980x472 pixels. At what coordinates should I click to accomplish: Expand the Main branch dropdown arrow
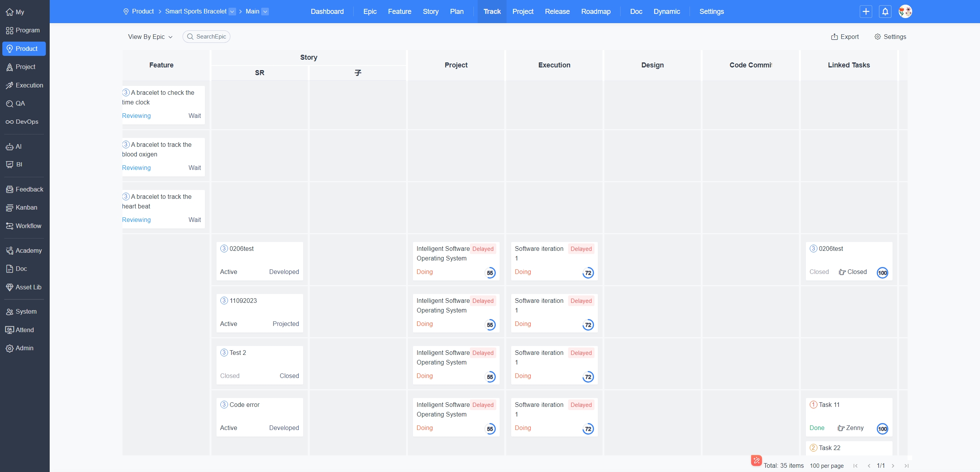[x=265, y=12]
